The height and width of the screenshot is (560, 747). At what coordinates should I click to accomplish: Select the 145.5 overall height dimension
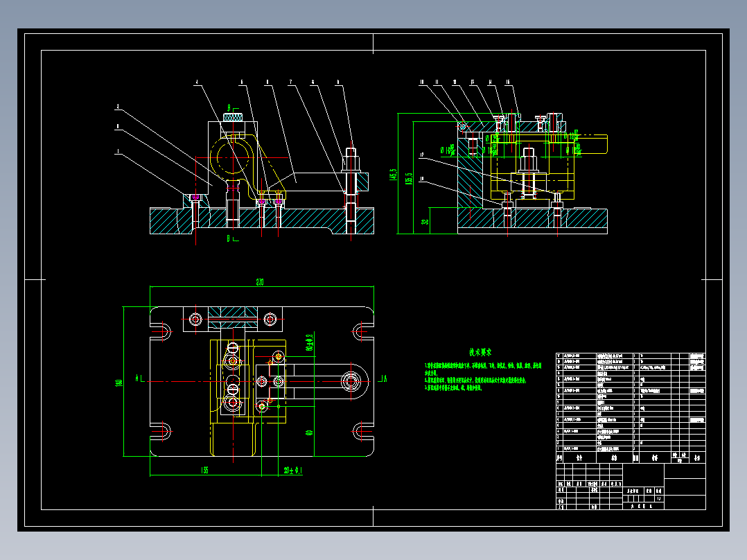[x=393, y=175]
